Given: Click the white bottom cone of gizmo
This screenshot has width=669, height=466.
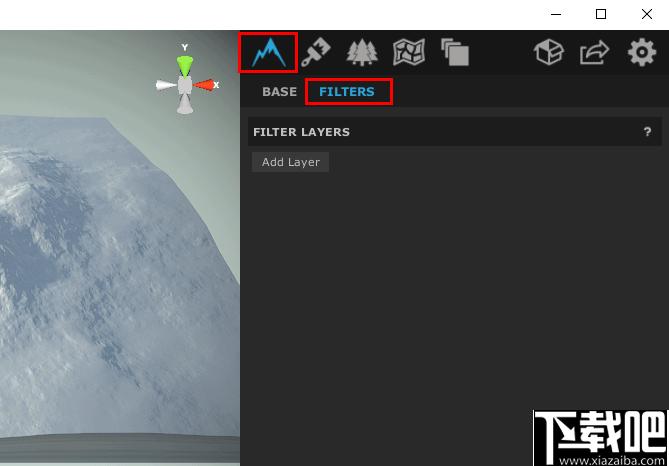Looking at the screenshot, I should point(185,105).
